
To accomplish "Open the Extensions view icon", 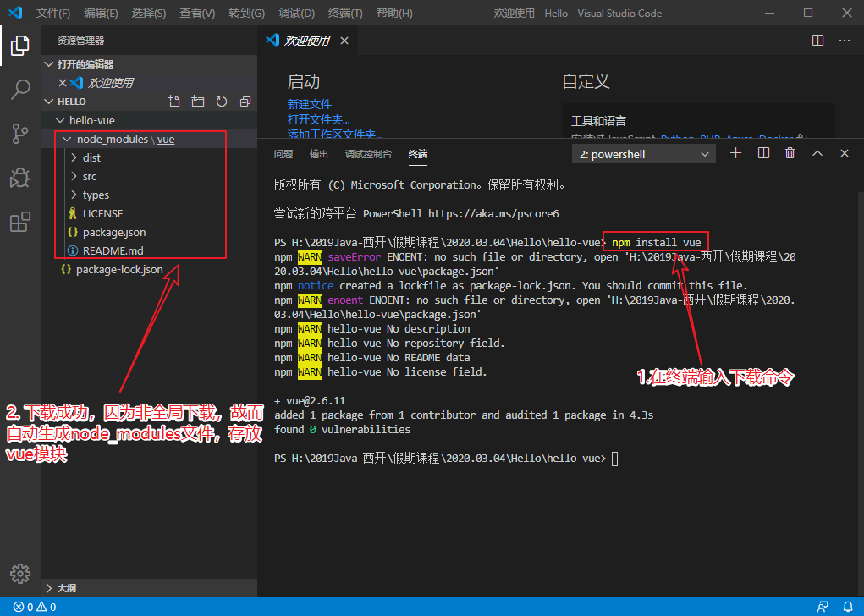I will [19, 222].
